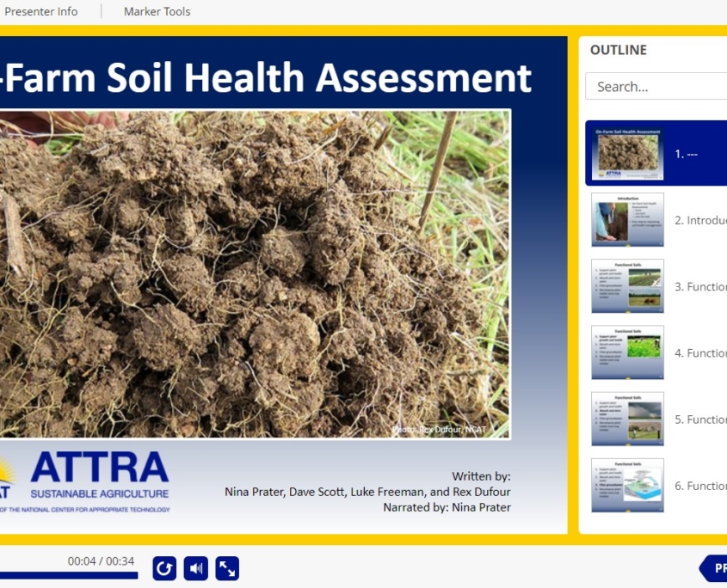Click the replay slide button
This screenshot has height=588, width=727.
164,568
